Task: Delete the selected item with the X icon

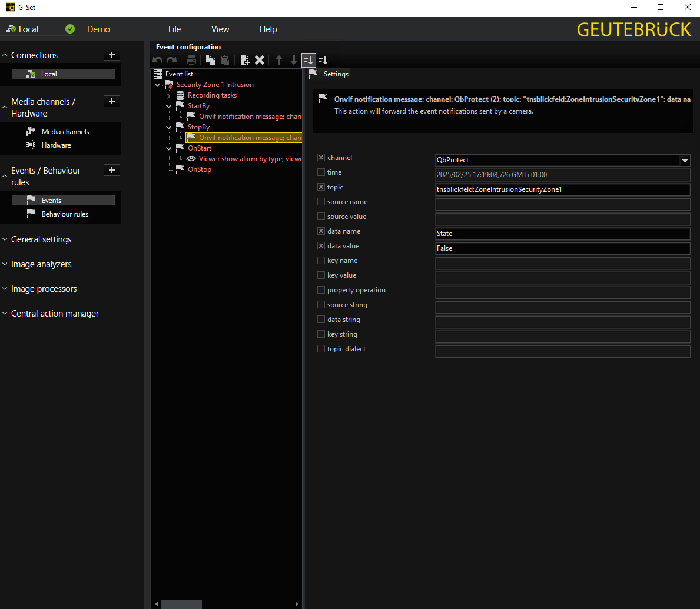Action: 259,60
